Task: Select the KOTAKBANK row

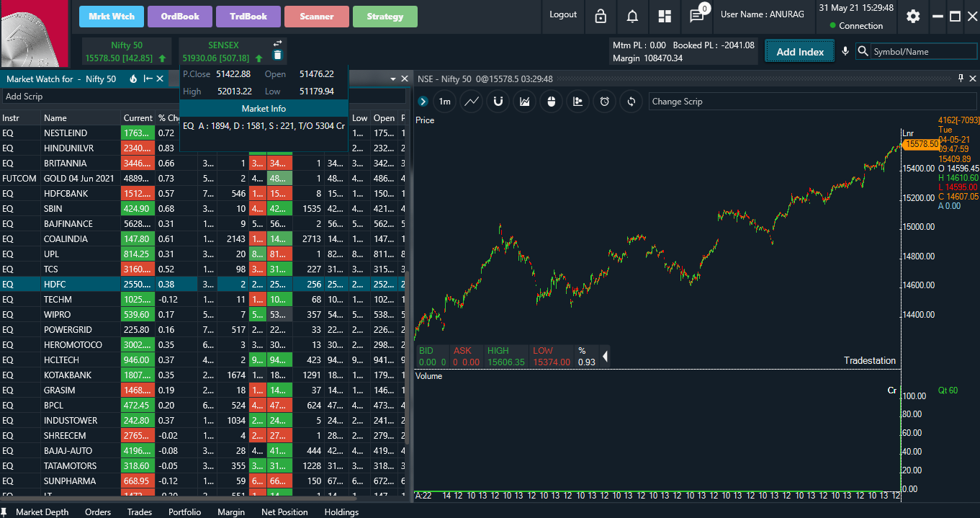Action: point(203,375)
